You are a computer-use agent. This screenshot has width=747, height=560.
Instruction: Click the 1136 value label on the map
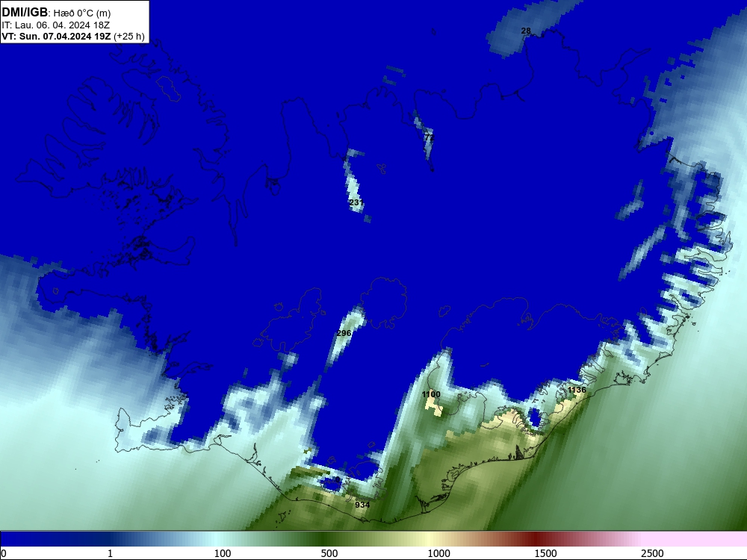click(x=577, y=390)
